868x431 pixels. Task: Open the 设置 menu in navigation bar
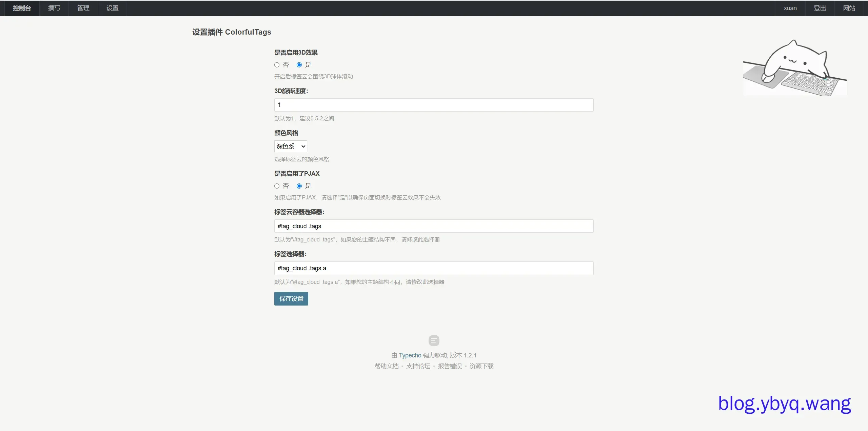click(x=112, y=8)
